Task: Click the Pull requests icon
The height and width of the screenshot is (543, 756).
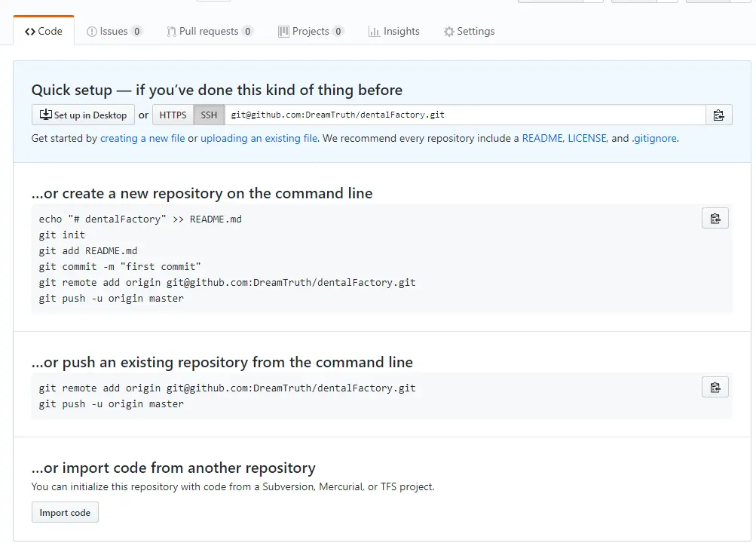Action: tap(171, 32)
